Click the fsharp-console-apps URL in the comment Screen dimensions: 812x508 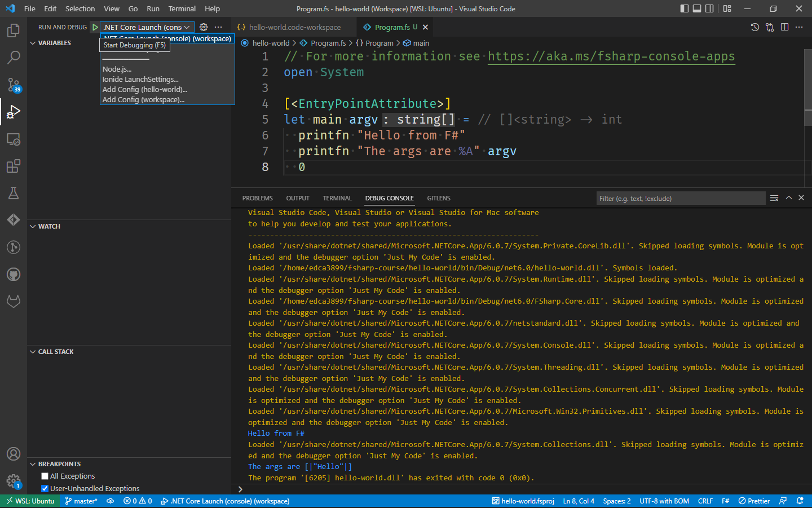point(611,56)
